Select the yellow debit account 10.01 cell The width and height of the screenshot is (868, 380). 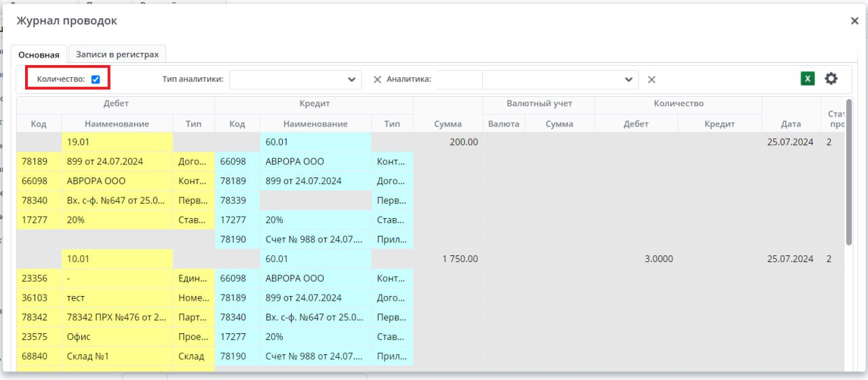click(117, 259)
